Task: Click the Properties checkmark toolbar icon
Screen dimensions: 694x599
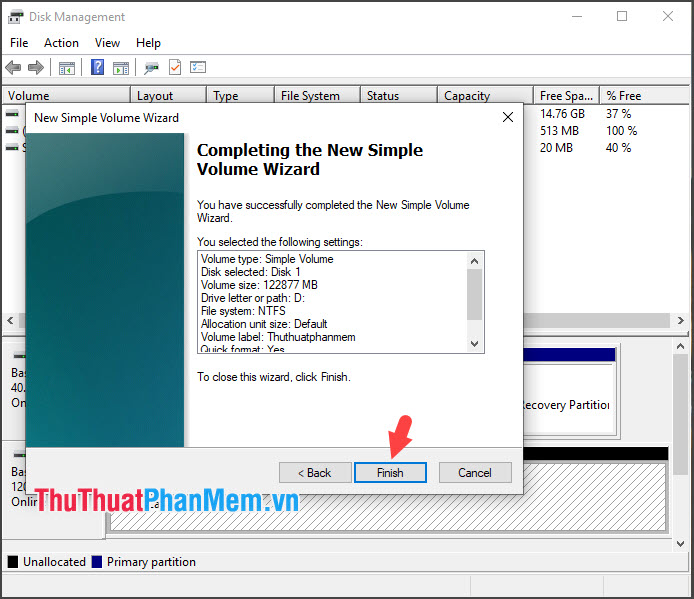Action: (175, 67)
